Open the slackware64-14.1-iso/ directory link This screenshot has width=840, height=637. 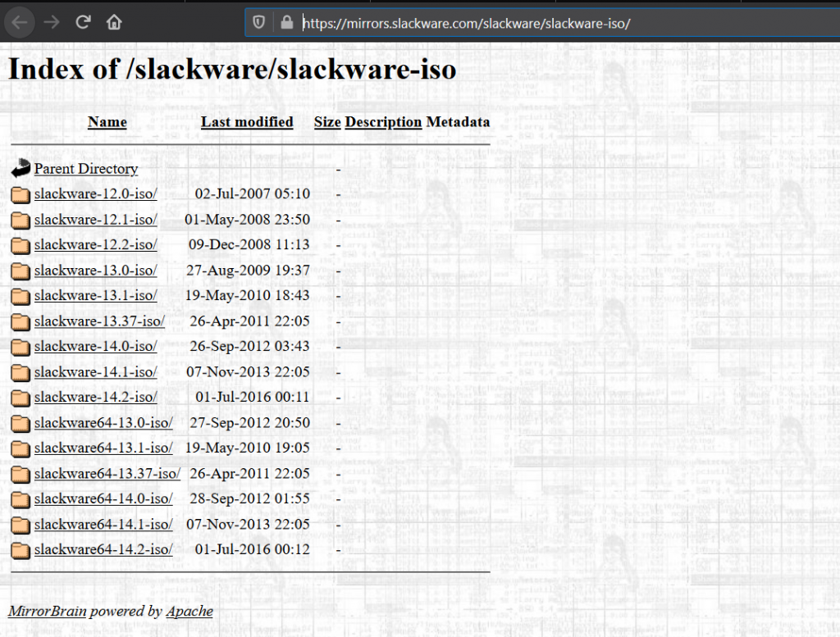[x=103, y=524]
